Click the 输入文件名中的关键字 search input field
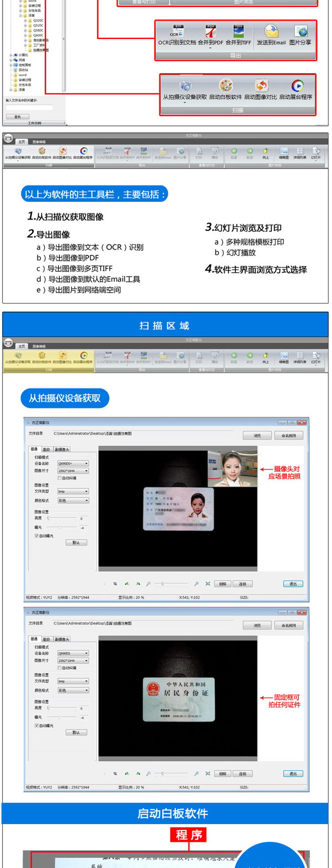332x868 pixels. 29,107
